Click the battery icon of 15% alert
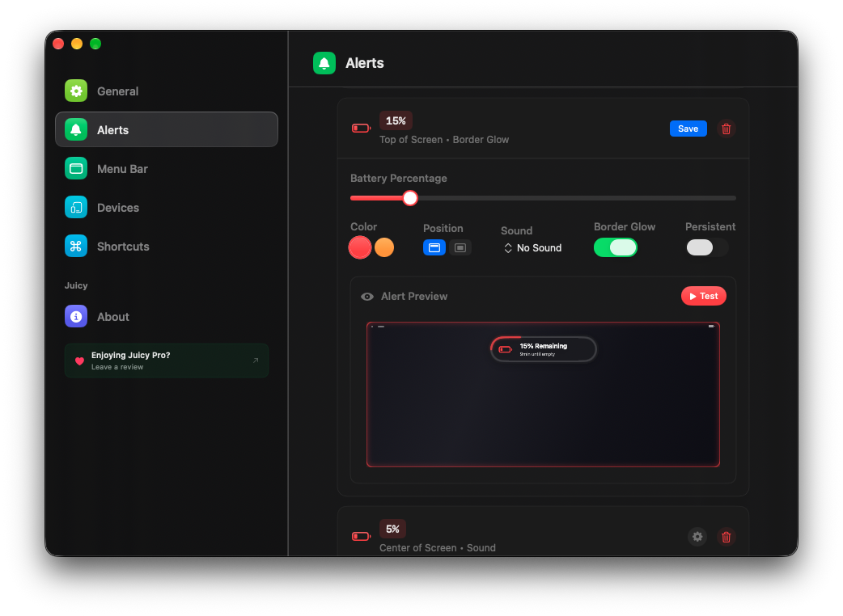 click(x=362, y=129)
